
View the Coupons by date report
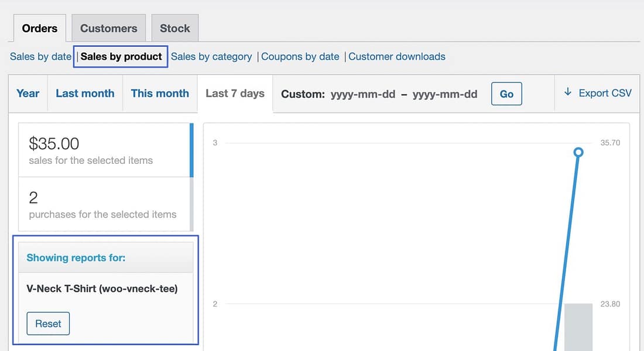(x=300, y=57)
